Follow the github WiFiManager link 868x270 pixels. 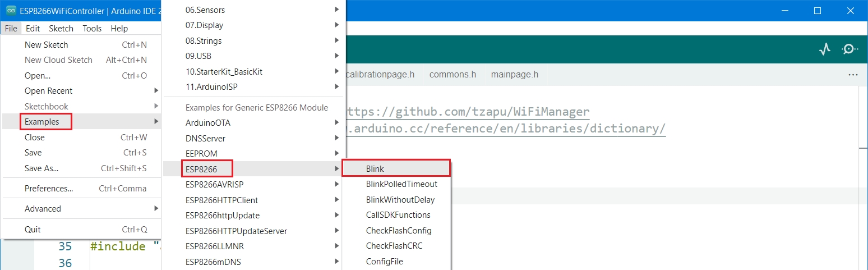468,112
